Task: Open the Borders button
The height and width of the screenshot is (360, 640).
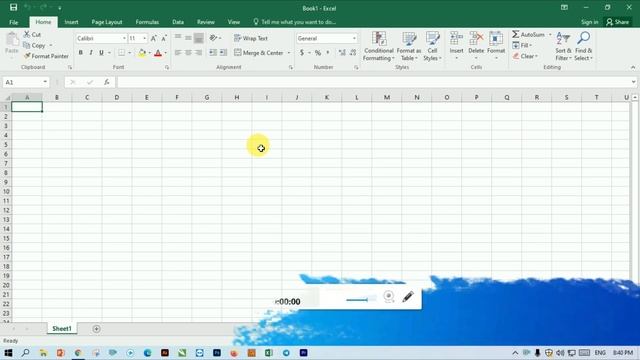Action: point(122,53)
